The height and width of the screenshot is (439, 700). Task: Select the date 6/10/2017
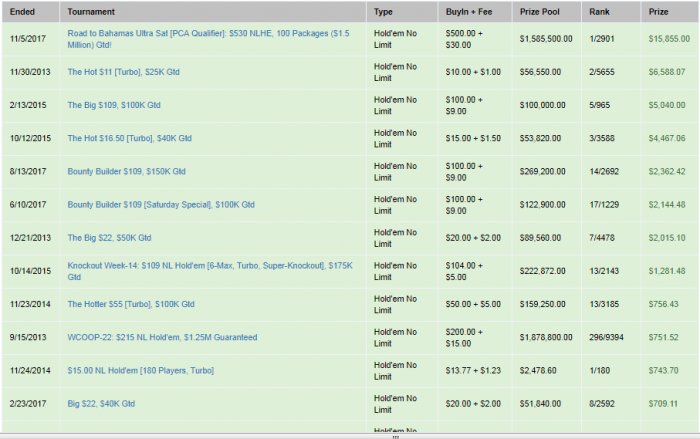pos(28,205)
